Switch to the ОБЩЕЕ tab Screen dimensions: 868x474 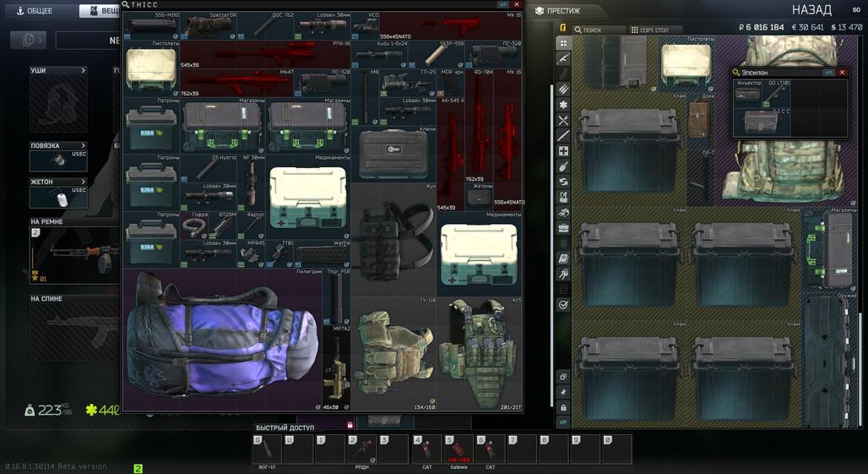(35, 11)
